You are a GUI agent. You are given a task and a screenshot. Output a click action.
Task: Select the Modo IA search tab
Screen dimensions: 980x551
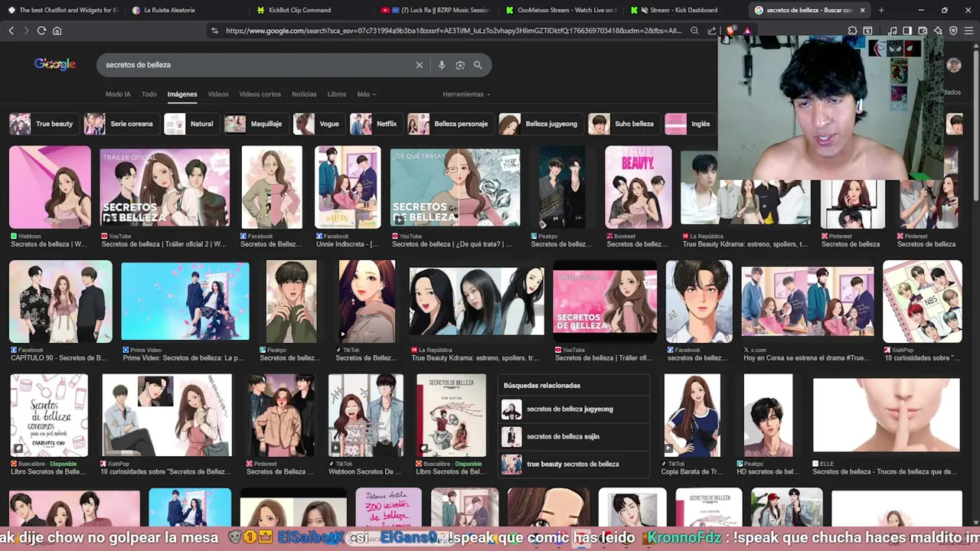pyautogui.click(x=118, y=94)
